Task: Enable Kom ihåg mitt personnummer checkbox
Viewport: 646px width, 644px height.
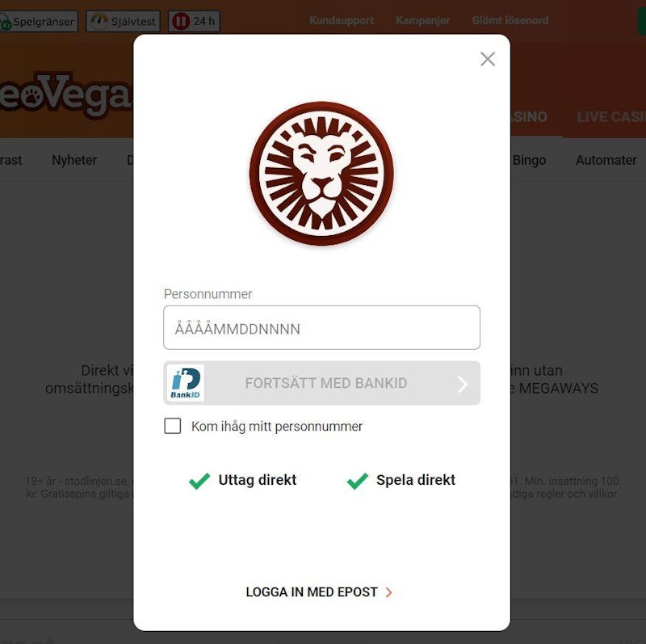Action: click(x=172, y=426)
